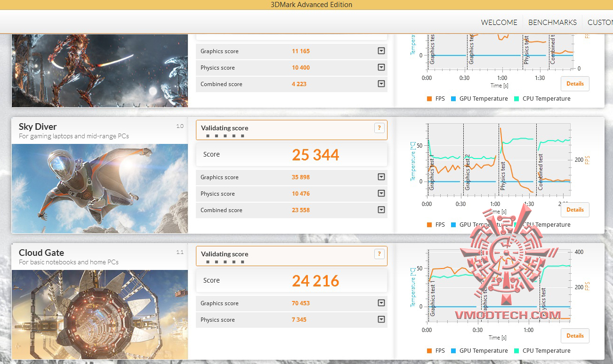613x364 pixels.
Task: Click the top Graphics score value 11 165
Action: click(301, 51)
